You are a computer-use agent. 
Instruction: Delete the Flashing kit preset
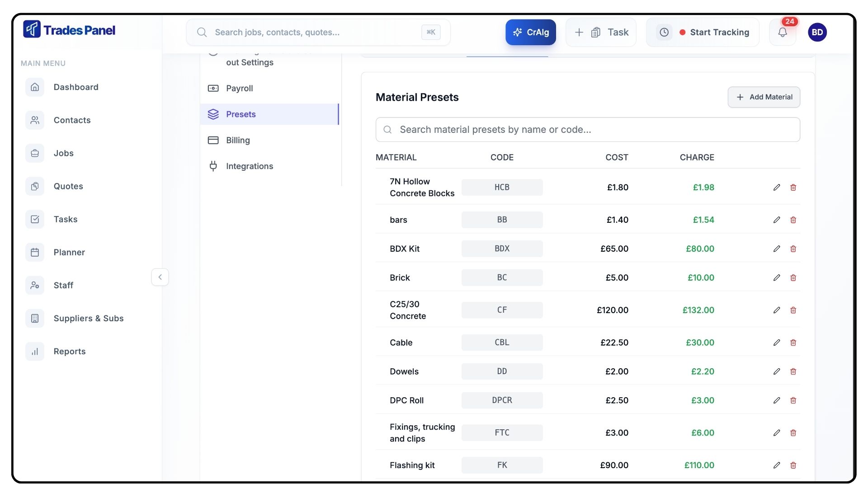tap(793, 465)
